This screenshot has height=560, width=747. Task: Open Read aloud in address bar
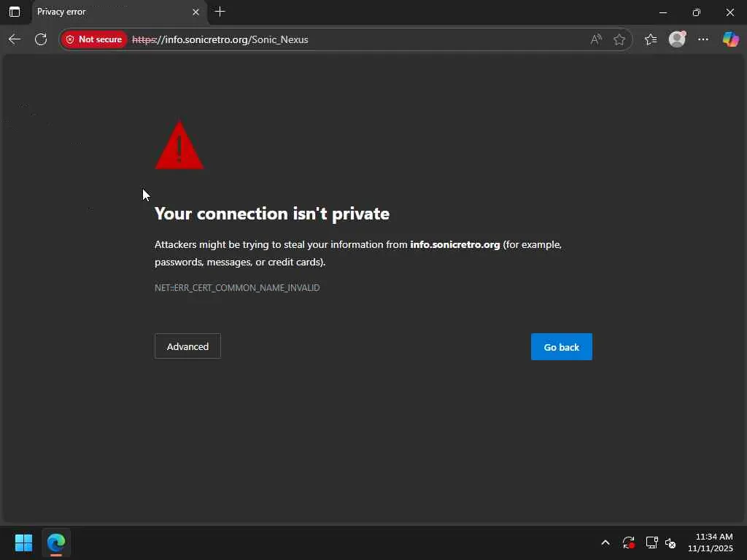click(595, 39)
